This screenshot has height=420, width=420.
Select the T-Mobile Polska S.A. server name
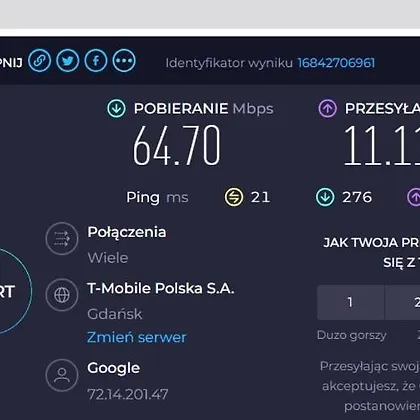coord(161,288)
